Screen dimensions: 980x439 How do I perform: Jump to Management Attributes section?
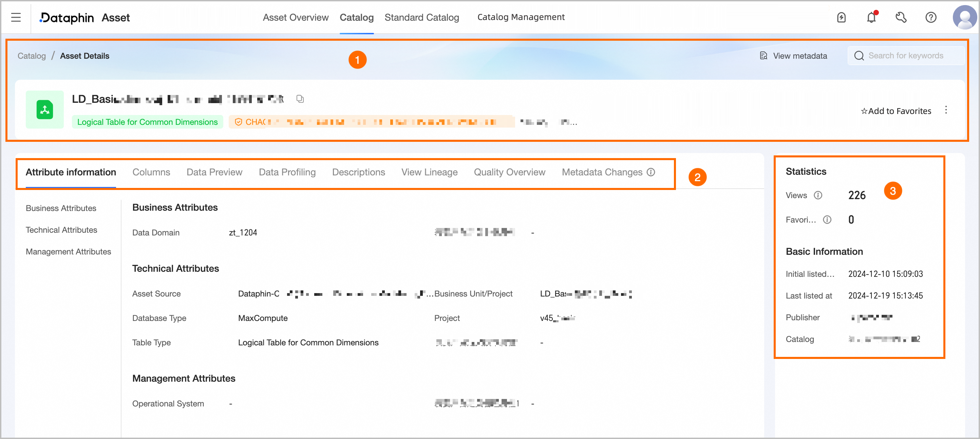69,252
